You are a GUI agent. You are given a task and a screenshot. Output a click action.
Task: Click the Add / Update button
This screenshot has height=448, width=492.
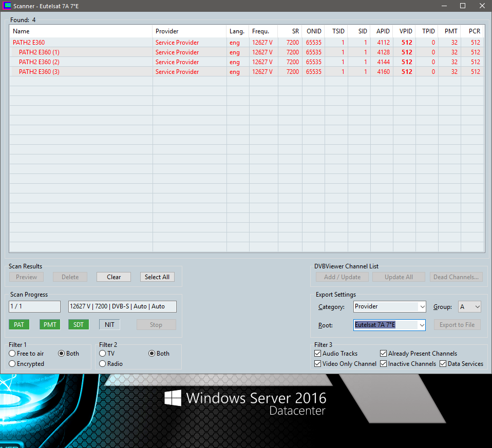coord(342,277)
